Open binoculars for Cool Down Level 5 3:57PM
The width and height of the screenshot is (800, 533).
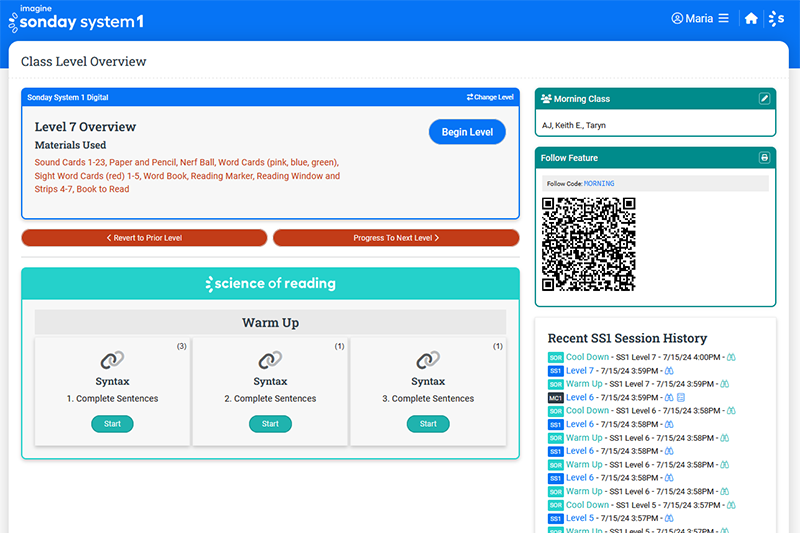(731, 505)
